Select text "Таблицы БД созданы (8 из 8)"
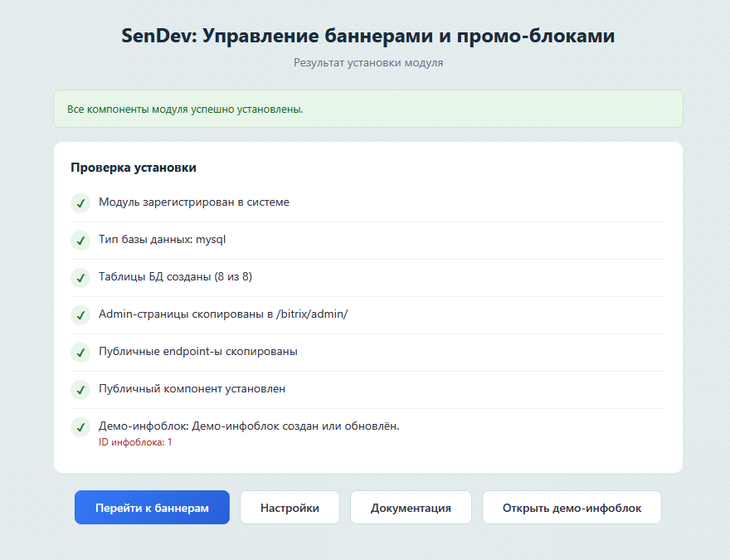Image resolution: width=730 pixels, height=560 pixels. point(175,276)
